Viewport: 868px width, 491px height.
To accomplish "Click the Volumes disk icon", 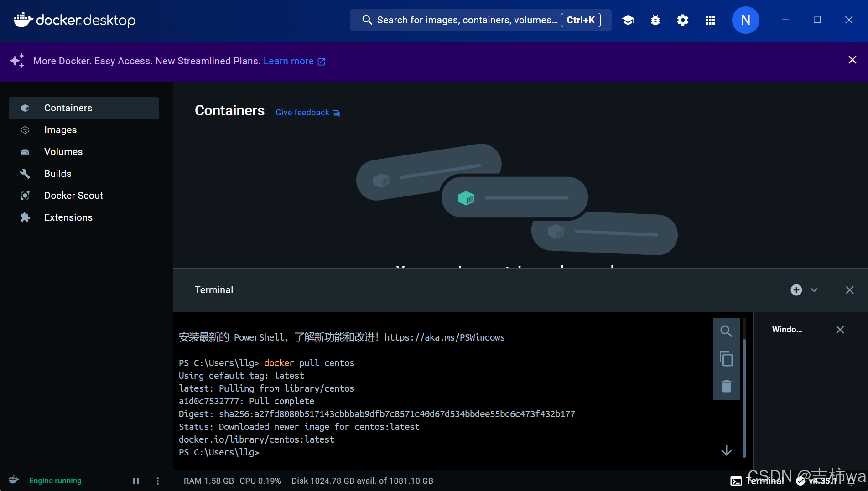I will pos(25,152).
